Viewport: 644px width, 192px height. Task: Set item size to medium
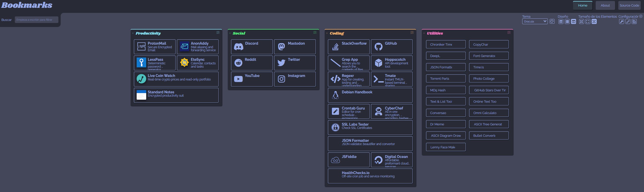click(x=588, y=21)
